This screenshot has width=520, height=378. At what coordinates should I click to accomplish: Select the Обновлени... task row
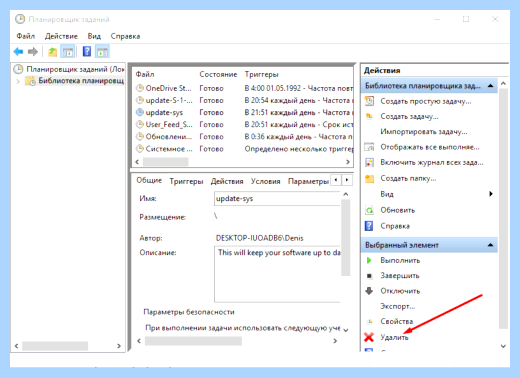(x=243, y=137)
